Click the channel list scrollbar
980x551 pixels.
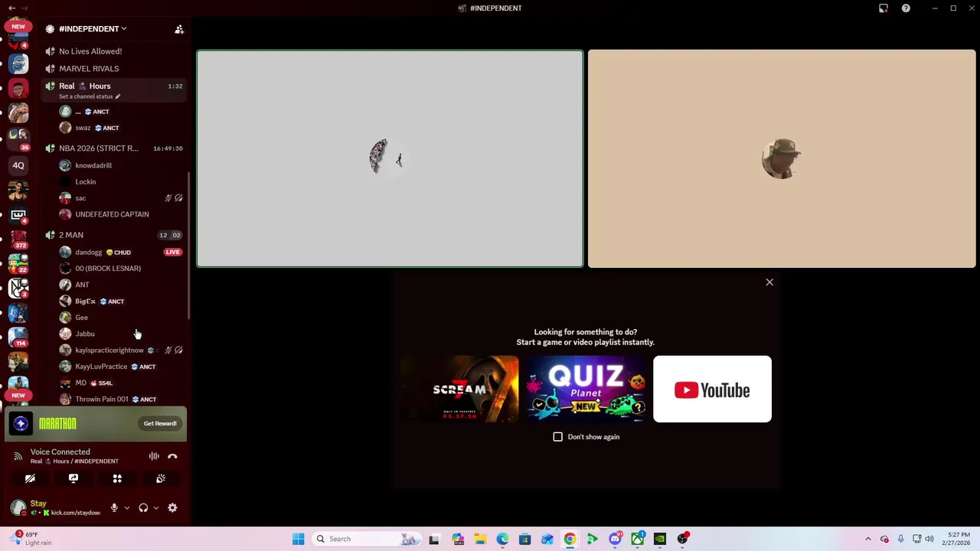[189, 245]
